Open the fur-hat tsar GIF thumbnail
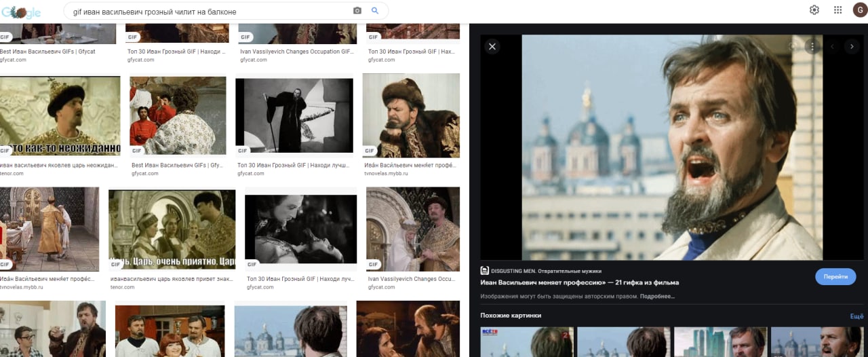This screenshot has height=357, width=868. [x=411, y=115]
